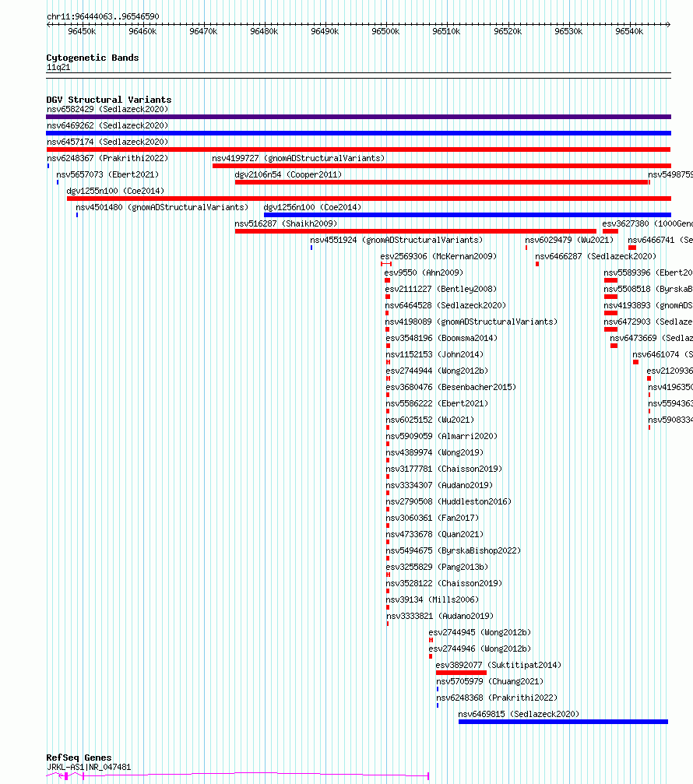Click nsv5909059 (Almarri2020) label
Screen dimensions: 693x784
coord(442,436)
